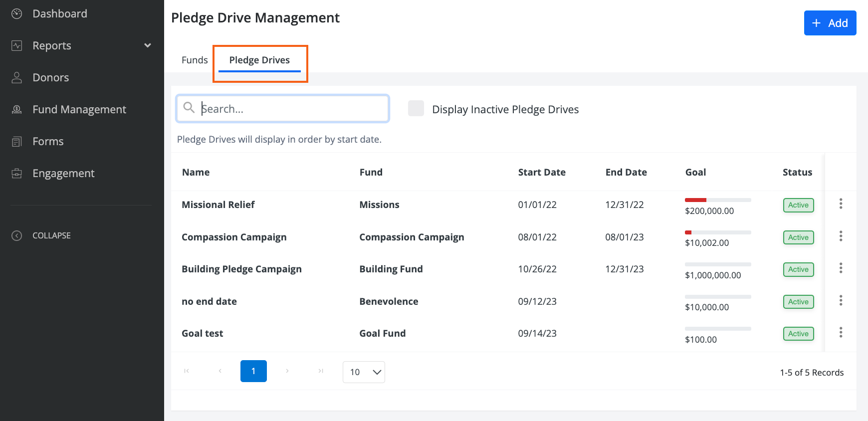Expand the Reports menu chevron
Image resolution: width=868 pixels, height=421 pixels.
point(148,45)
